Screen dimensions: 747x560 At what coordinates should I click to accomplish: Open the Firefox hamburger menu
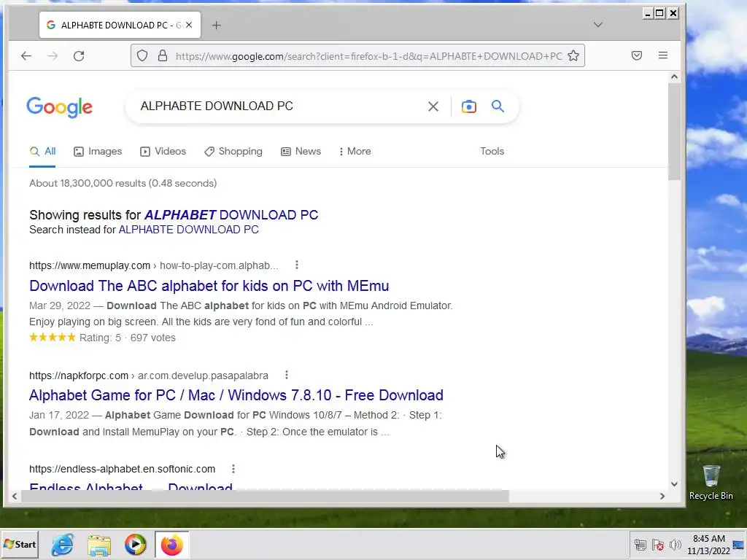tap(662, 55)
